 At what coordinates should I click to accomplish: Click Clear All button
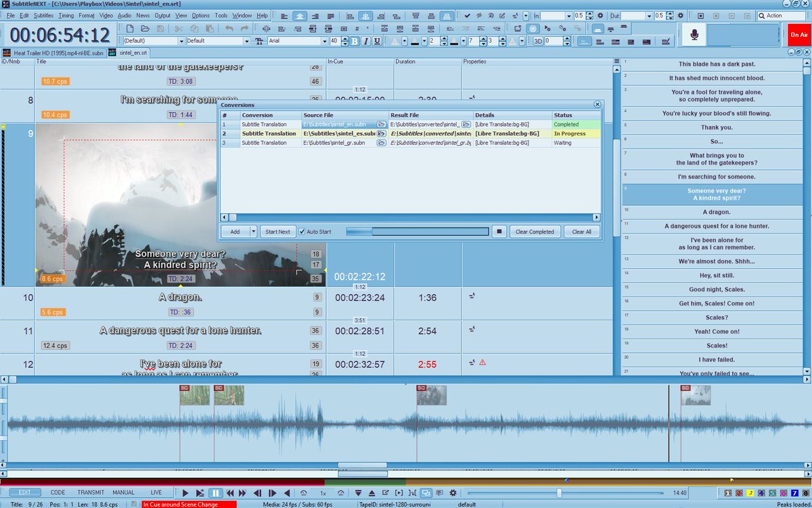click(582, 232)
